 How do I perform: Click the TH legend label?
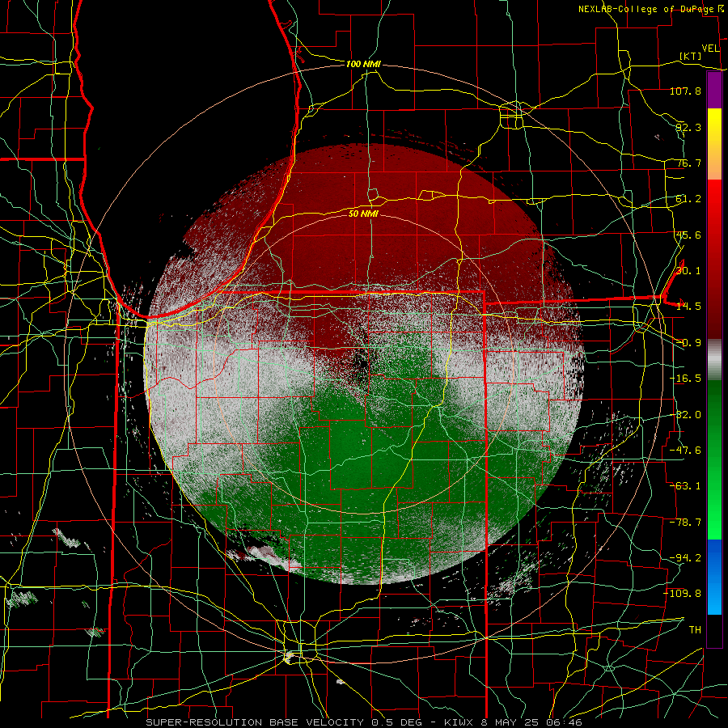coord(695,630)
